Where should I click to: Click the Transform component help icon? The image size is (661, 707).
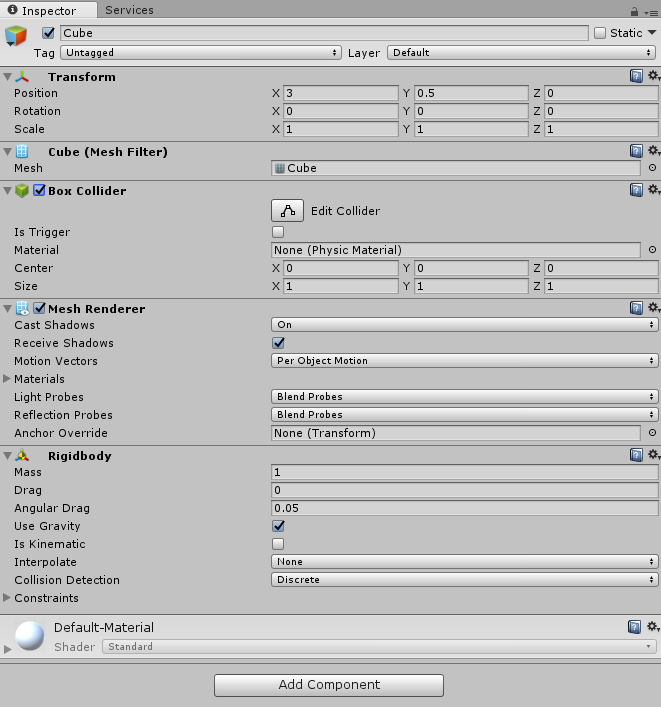point(636,76)
